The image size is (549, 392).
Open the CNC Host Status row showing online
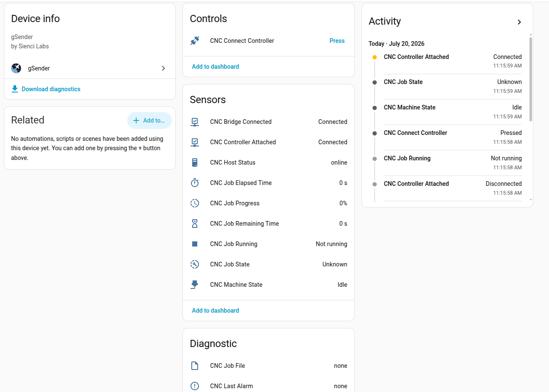tap(269, 162)
